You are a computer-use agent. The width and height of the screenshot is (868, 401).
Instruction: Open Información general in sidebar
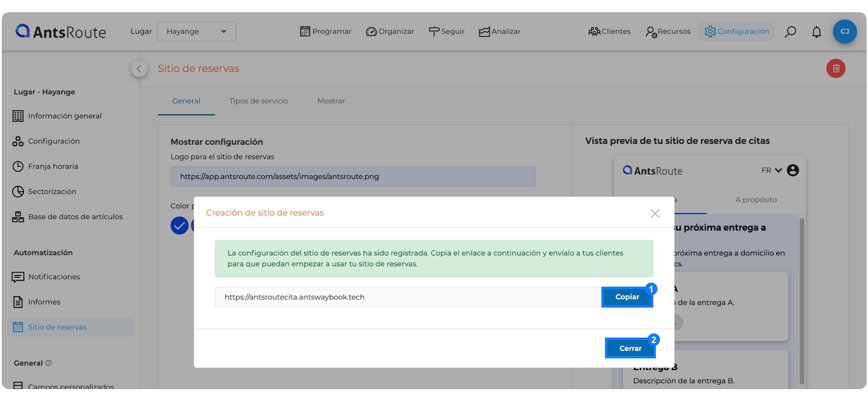point(65,116)
